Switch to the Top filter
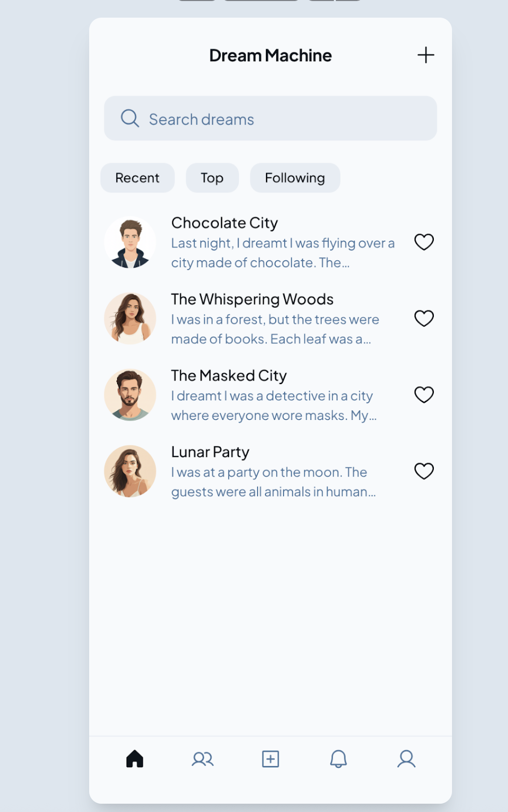 pyautogui.click(x=212, y=178)
